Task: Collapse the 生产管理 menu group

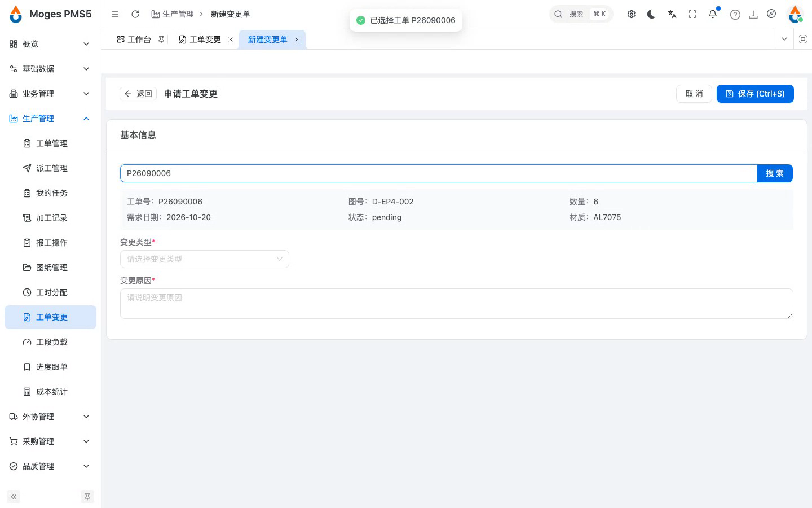Action: (50, 119)
